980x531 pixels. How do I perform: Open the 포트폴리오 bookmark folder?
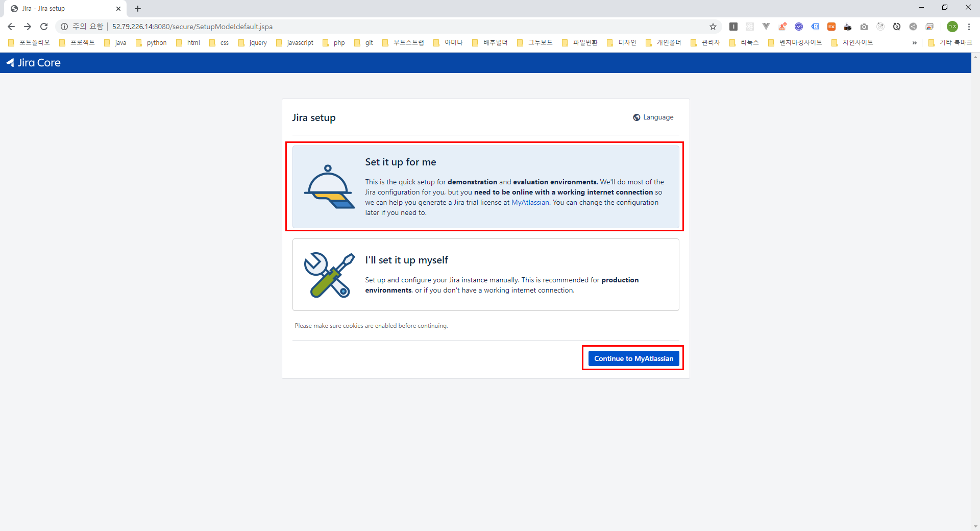point(29,43)
